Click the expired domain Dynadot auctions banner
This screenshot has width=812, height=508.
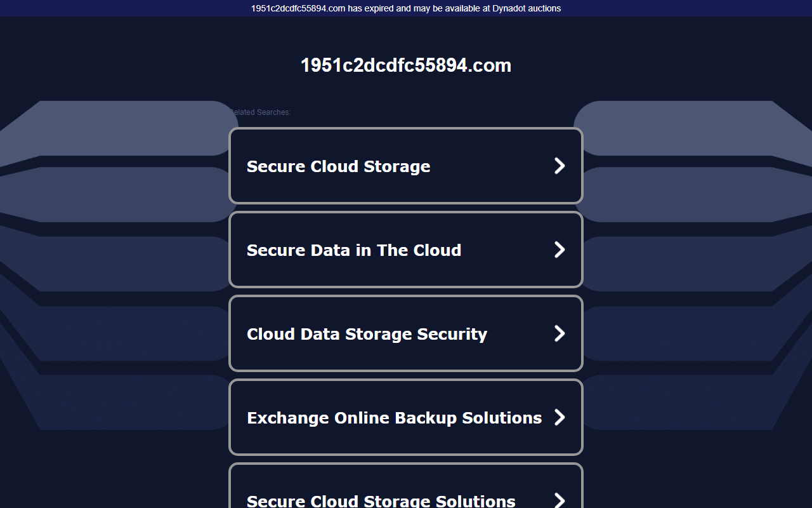[406, 8]
